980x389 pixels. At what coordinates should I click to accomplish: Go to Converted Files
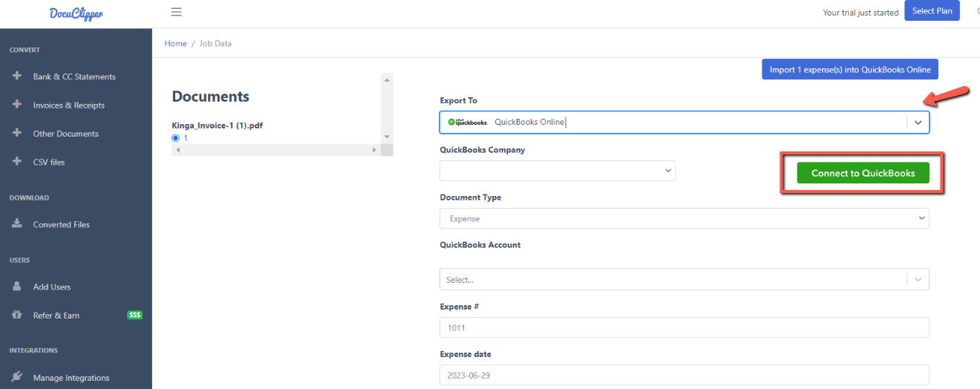(x=62, y=224)
